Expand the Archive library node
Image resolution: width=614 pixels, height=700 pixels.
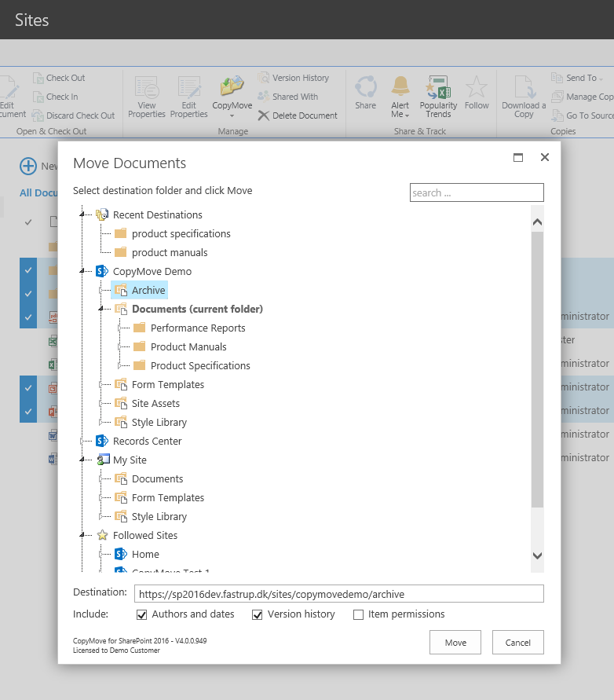[101, 290]
